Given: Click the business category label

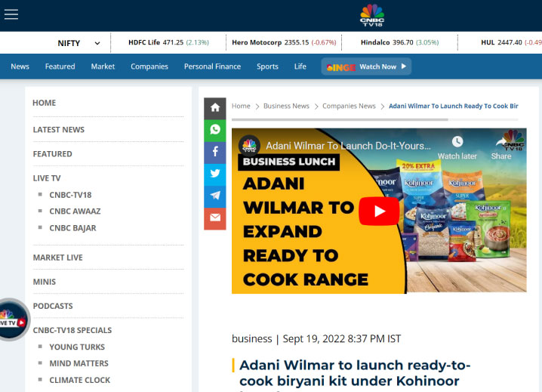Looking at the screenshot, I should point(251,338).
